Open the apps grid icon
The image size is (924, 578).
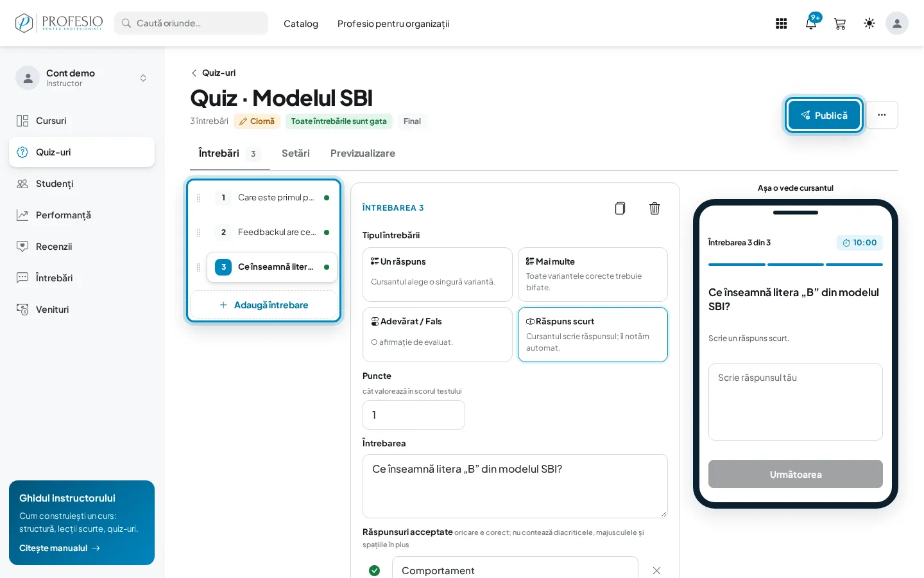click(781, 24)
